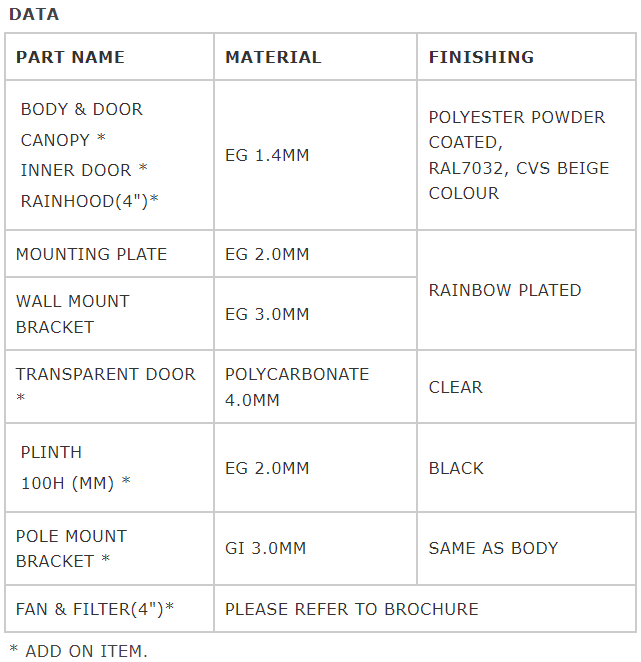641x662 pixels.
Task: Select the PART NAME column header
Action: tap(70, 57)
